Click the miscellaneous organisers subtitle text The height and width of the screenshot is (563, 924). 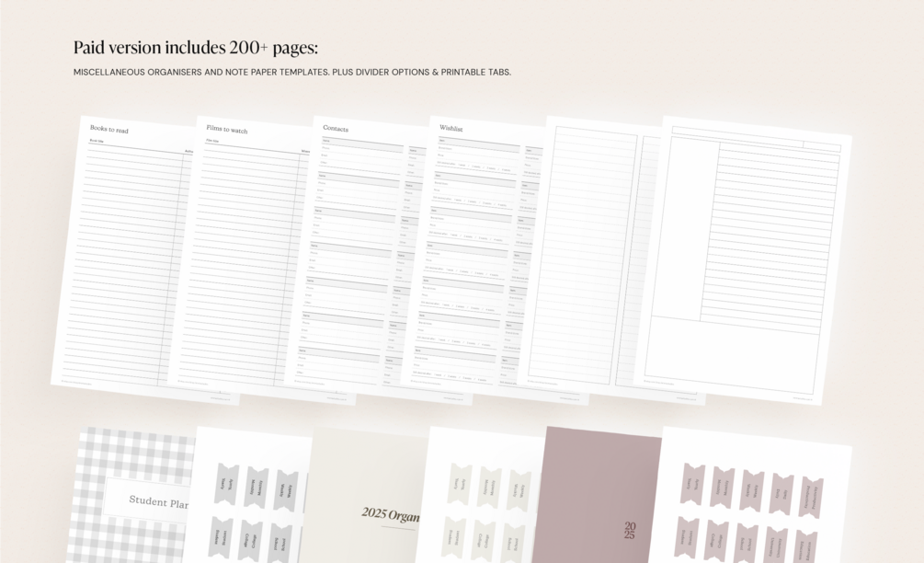[292, 72]
